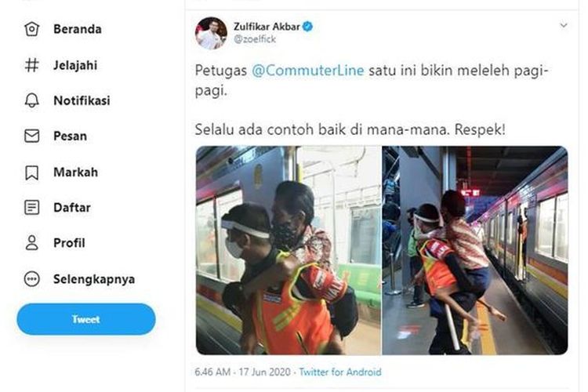Open the Profil person icon
This screenshot has width=588, height=392.
click(32, 243)
